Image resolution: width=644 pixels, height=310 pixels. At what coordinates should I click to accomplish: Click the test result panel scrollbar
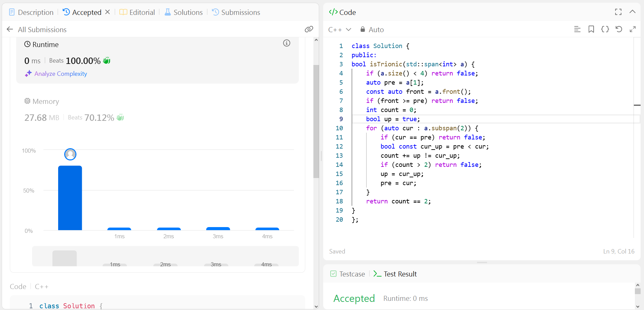click(638, 291)
